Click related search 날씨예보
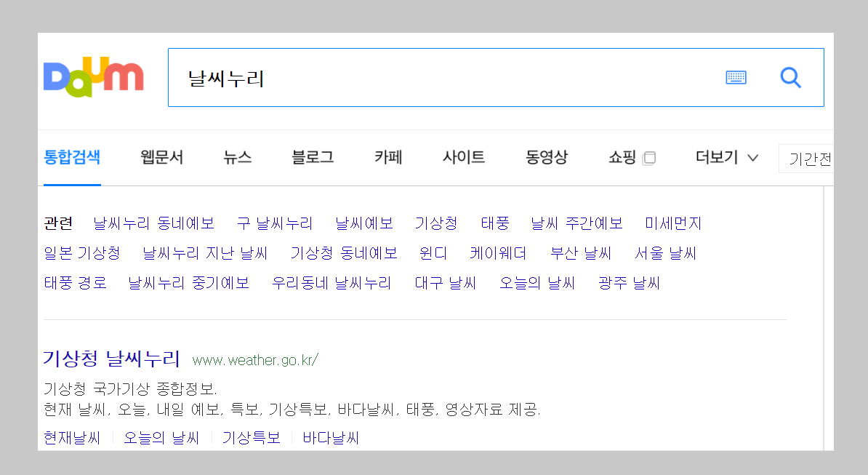868x475 pixels. [364, 223]
